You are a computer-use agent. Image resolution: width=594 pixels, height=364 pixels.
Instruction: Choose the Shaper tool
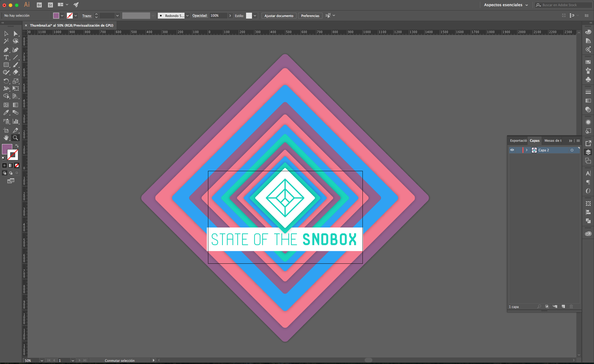[6, 72]
